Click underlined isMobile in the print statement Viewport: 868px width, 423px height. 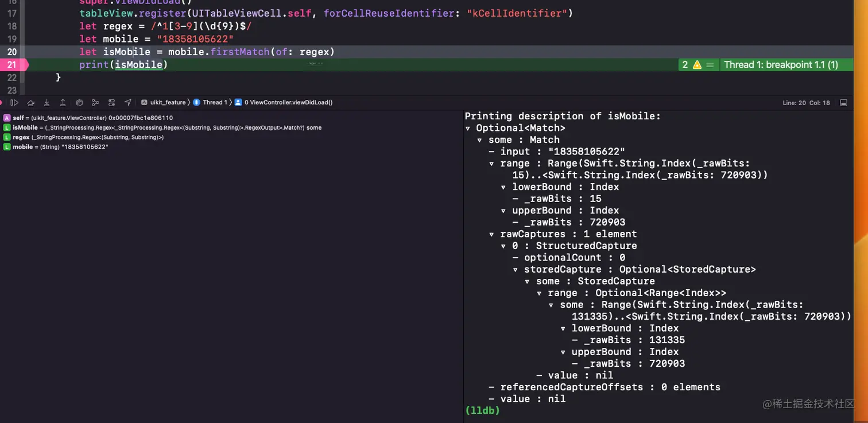pyautogui.click(x=138, y=65)
